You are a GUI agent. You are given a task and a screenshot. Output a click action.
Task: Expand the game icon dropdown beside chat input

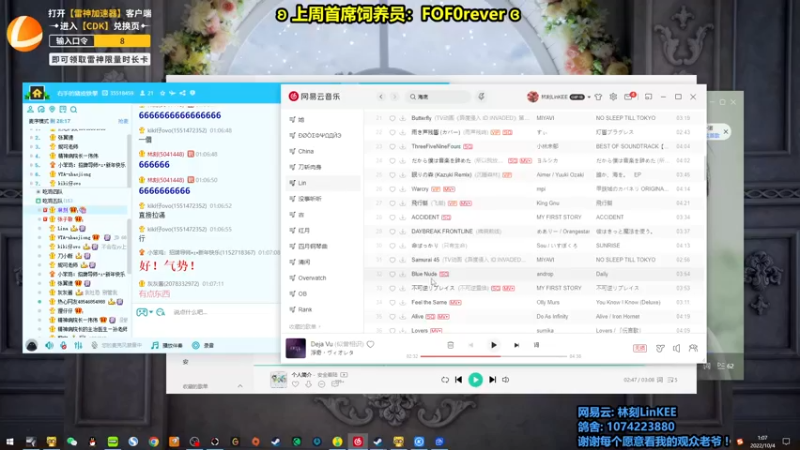(x=151, y=312)
